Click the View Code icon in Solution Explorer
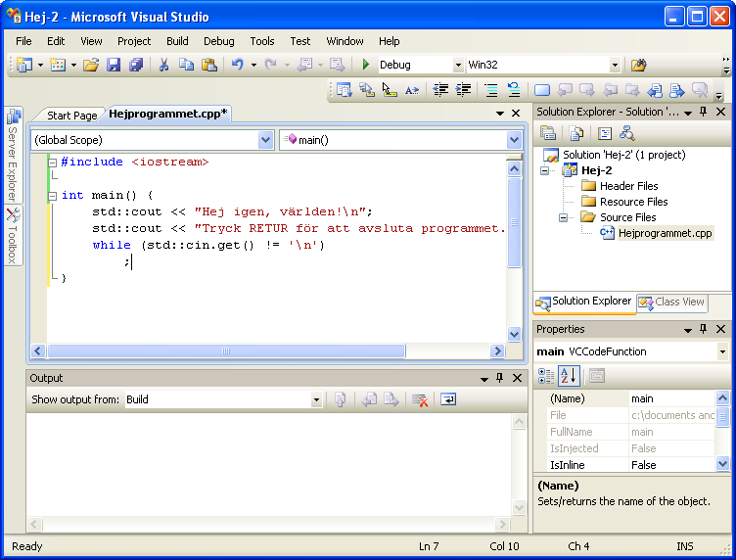The image size is (736, 560). pos(605,134)
